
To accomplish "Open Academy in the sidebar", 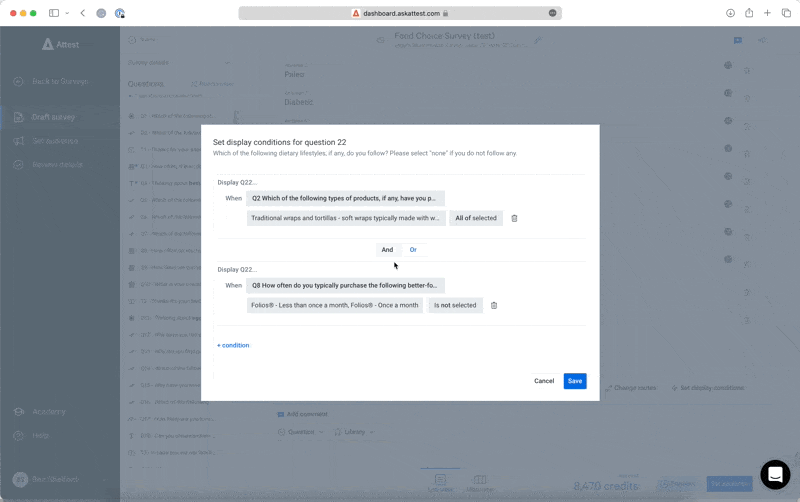I will point(48,412).
